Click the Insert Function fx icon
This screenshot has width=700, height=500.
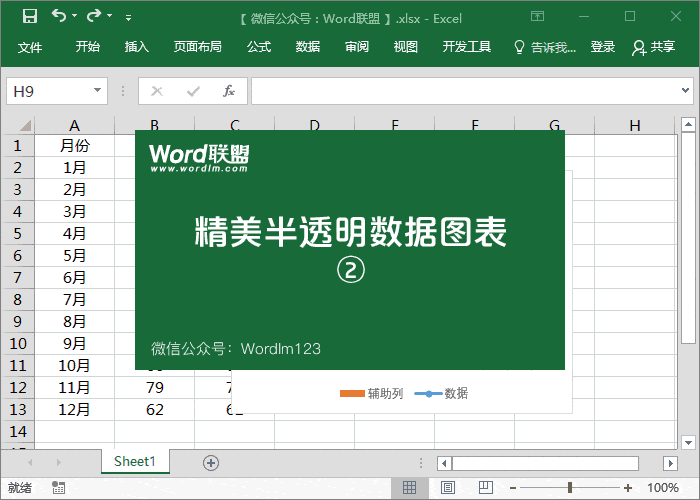(229, 91)
